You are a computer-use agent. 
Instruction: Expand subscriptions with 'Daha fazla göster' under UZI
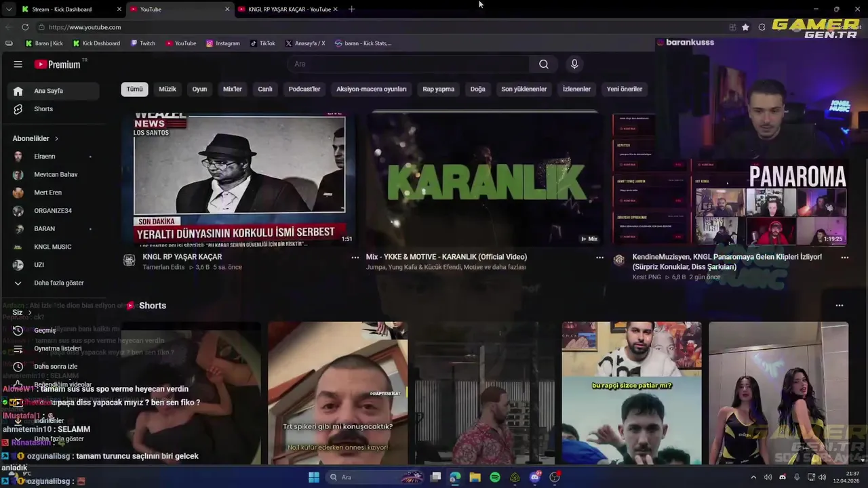(52, 283)
